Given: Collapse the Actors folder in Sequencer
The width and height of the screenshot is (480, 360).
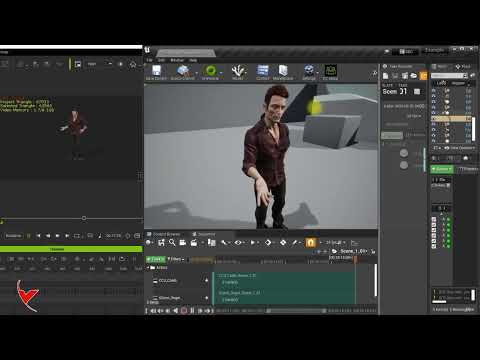Looking at the screenshot, I should click(x=148, y=267).
